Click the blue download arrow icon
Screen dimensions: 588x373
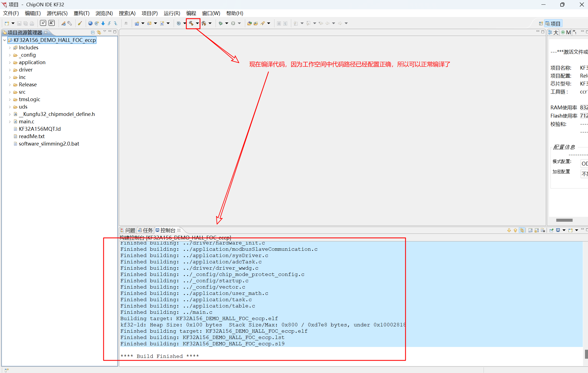(x=103, y=23)
